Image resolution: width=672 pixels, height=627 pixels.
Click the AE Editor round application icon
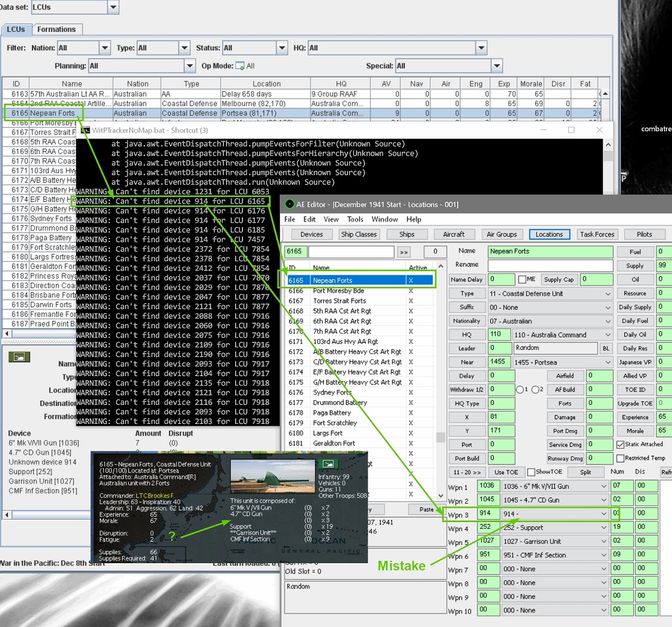[x=289, y=204]
